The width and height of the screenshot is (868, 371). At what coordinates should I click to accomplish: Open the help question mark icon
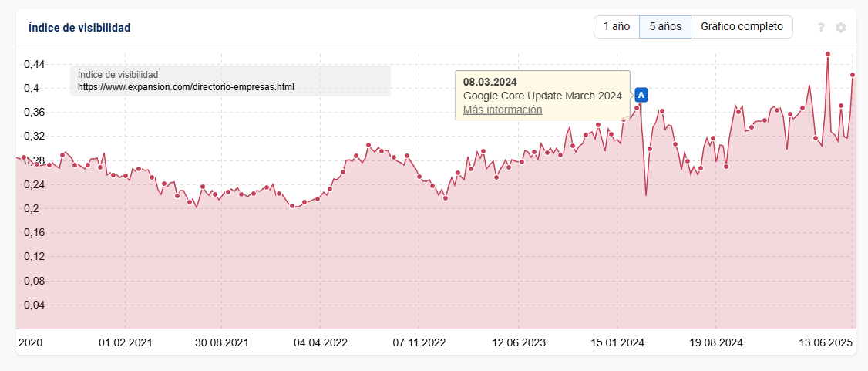821,28
